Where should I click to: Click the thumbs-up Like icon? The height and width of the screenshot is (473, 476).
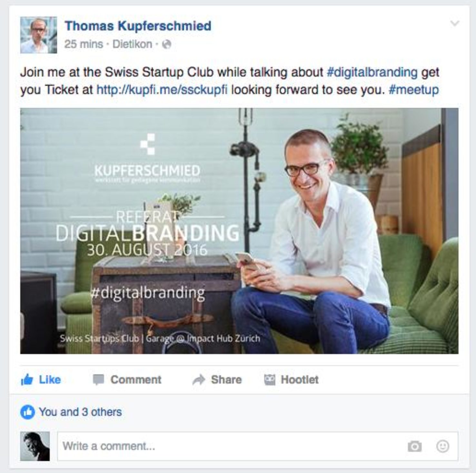pyautogui.click(x=27, y=379)
